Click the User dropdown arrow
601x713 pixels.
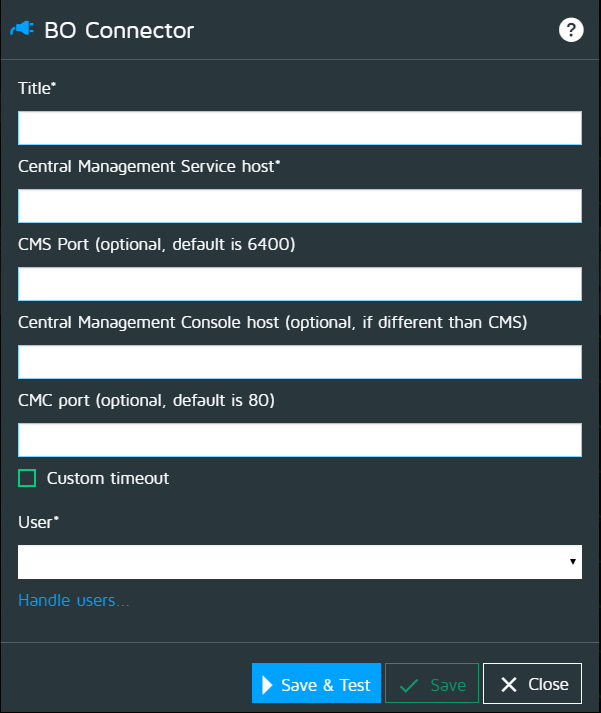pos(573,562)
